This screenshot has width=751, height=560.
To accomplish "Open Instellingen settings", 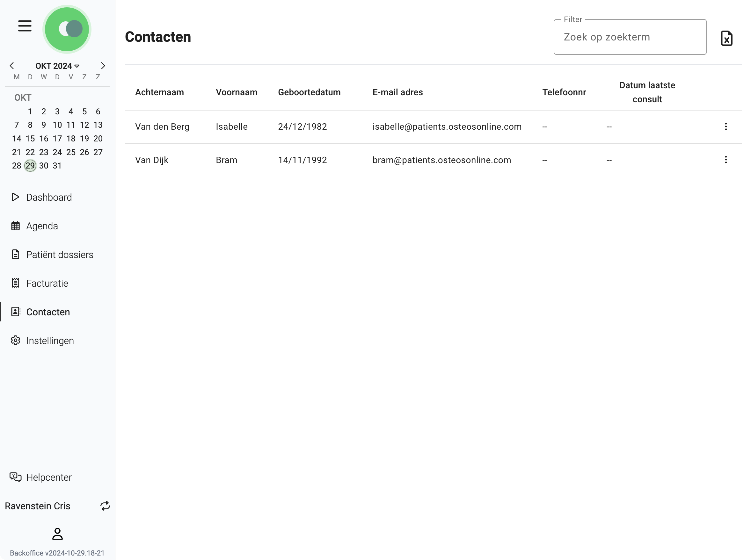I will coord(50,340).
